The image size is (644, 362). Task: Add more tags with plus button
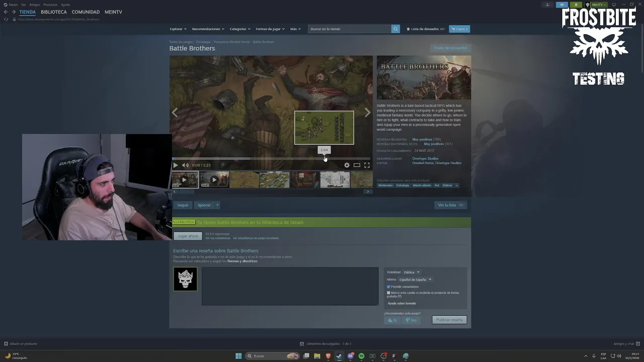[x=457, y=185]
